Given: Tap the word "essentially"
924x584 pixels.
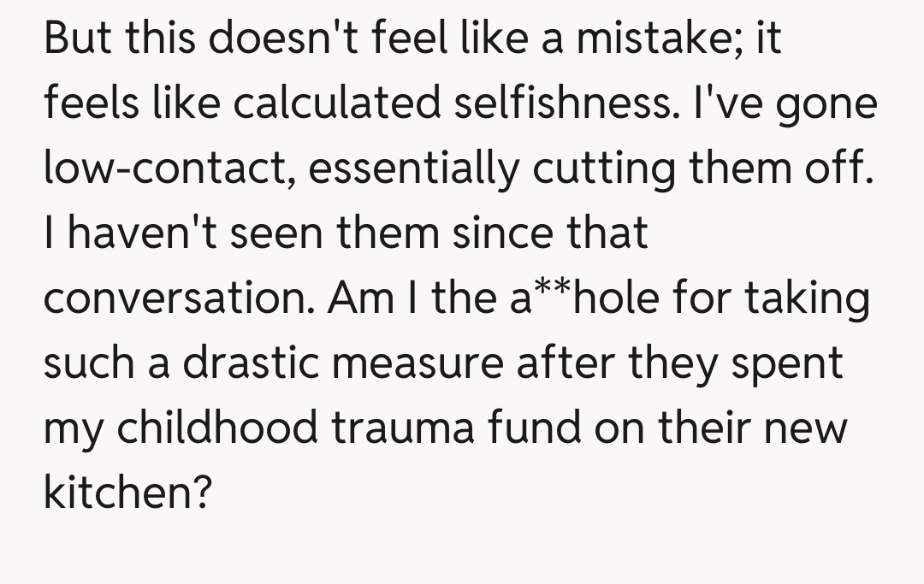Looking at the screenshot, I should click(413, 169).
